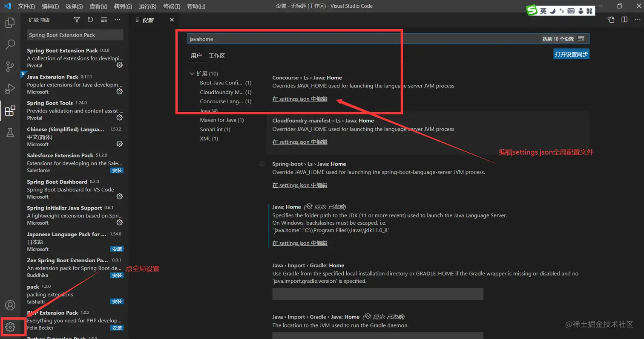
Task: Open the Sogou IME keyboard icon
Action: click(571, 11)
